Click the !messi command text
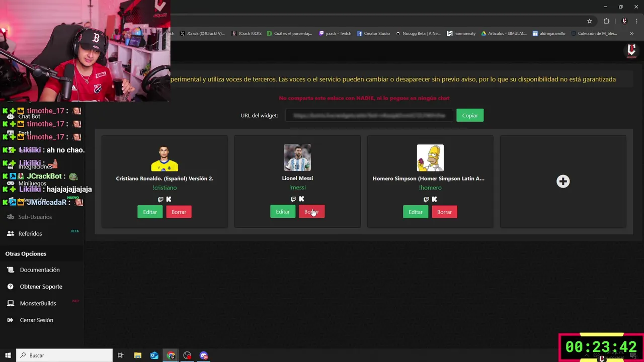Image resolution: width=644 pixels, height=362 pixels. (x=297, y=188)
